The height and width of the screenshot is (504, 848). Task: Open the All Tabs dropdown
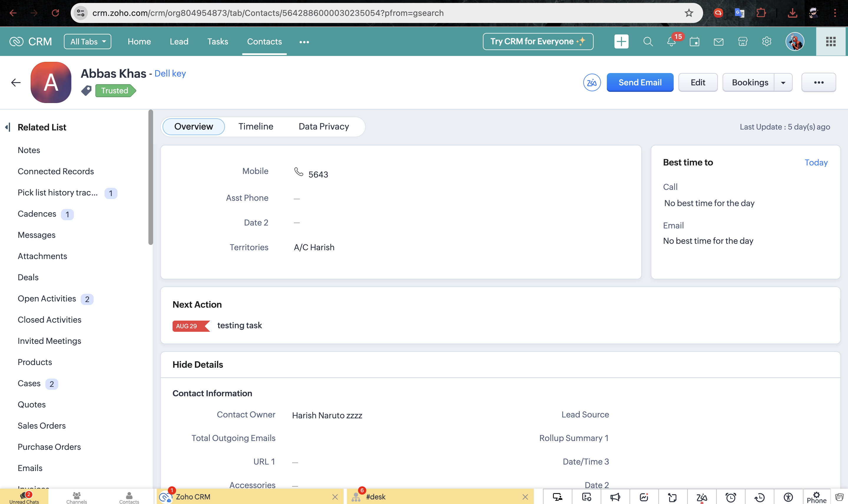(x=88, y=42)
